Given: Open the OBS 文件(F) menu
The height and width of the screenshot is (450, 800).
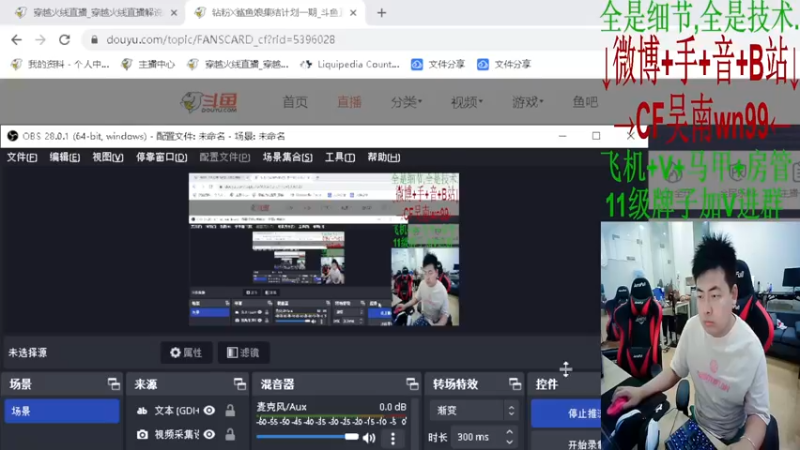Looking at the screenshot, I should point(22,157).
